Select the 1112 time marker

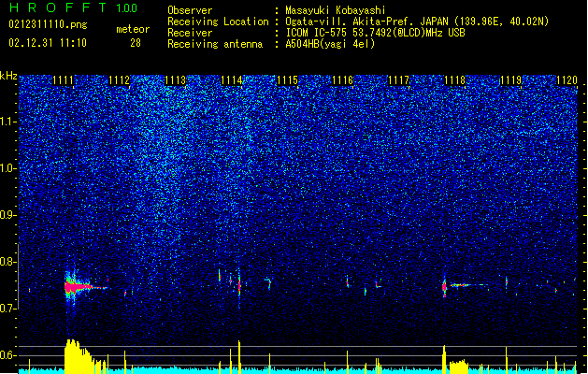[119, 80]
